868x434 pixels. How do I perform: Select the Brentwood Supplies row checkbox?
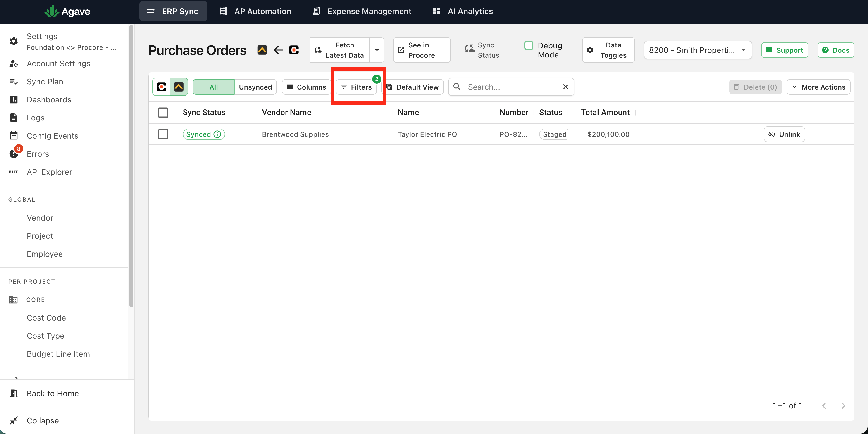click(x=163, y=134)
